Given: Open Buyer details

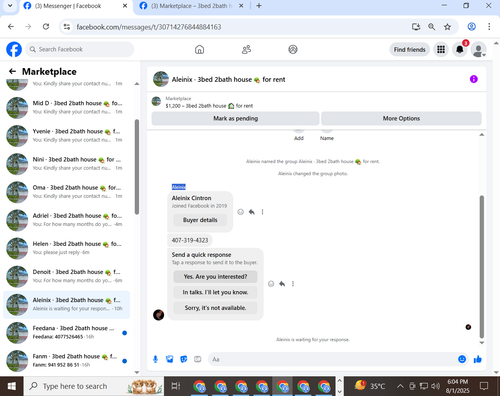Looking at the screenshot, I should (200, 220).
